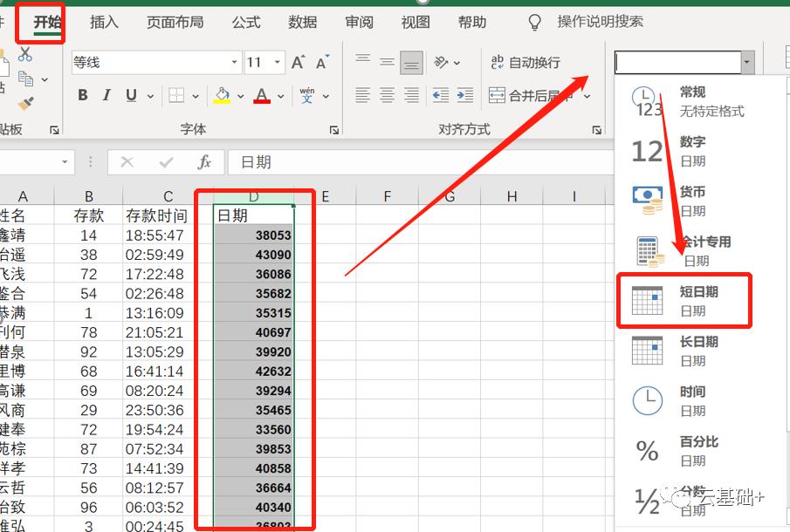
Task: Toggle Bold formatting
Action: [x=83, y=95]
